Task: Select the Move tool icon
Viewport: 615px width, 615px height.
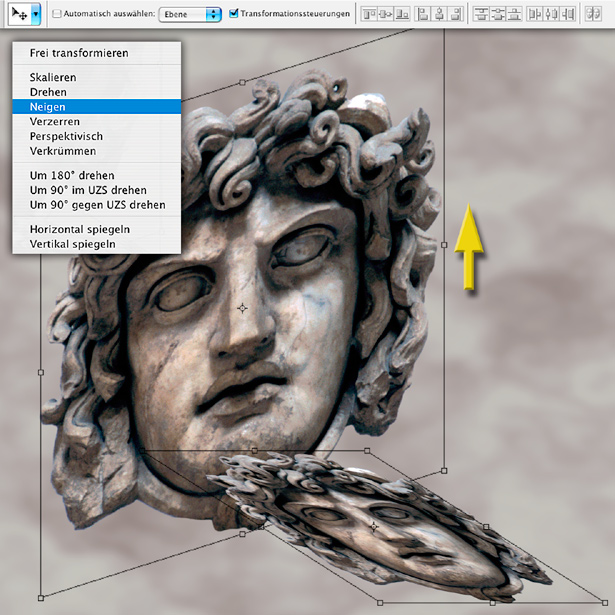Action: pos(19,14)
